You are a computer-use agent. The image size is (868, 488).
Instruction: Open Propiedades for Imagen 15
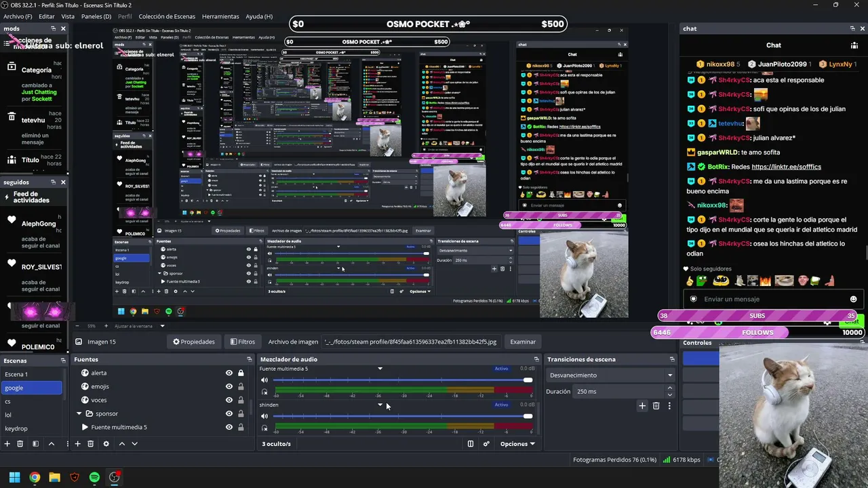coord(194,342)
